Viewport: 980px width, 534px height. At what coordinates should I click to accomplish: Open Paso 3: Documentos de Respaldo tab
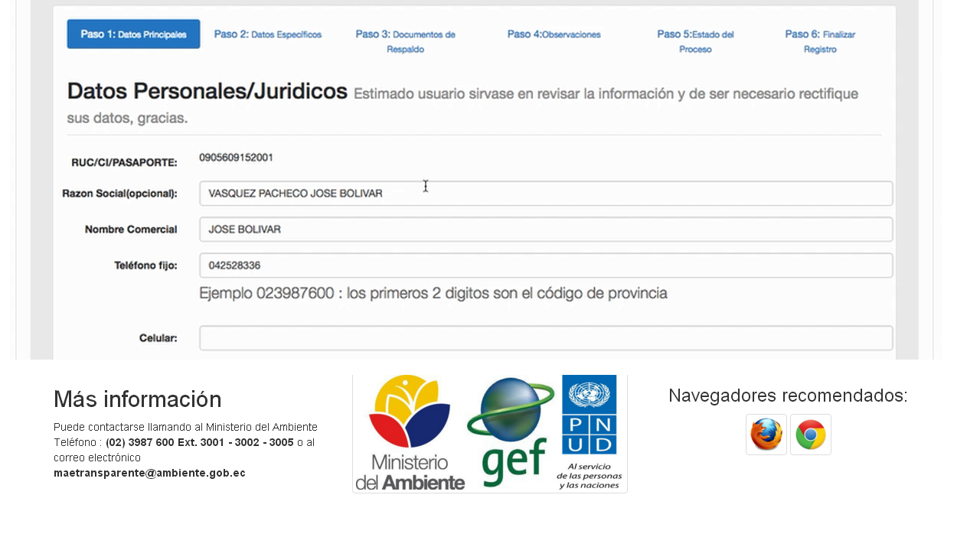(x=405, y=41)
